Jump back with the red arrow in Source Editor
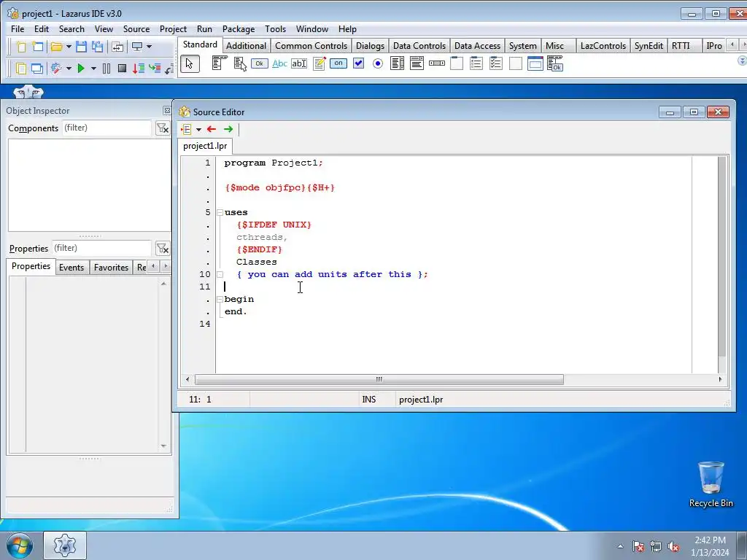747x560 pixels. pos(212,129)
